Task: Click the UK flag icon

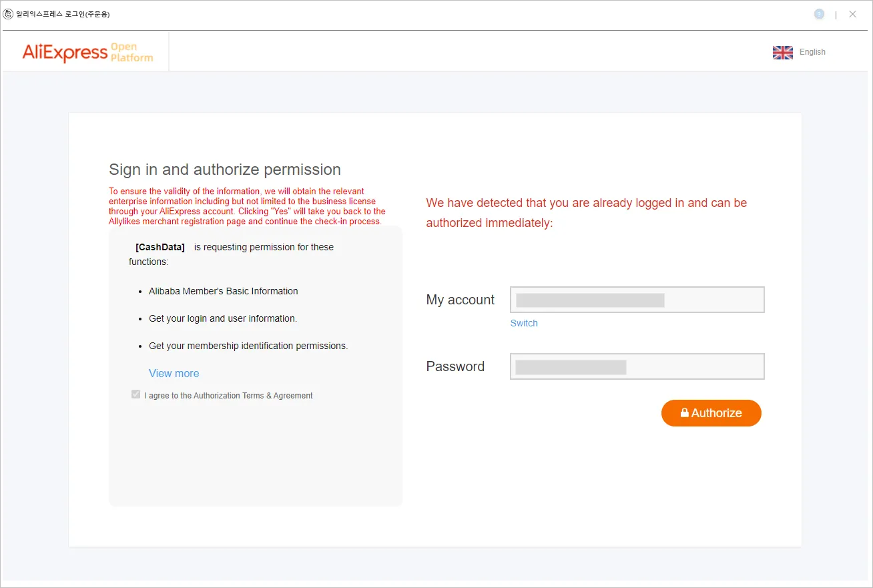Action: (782, 52)
